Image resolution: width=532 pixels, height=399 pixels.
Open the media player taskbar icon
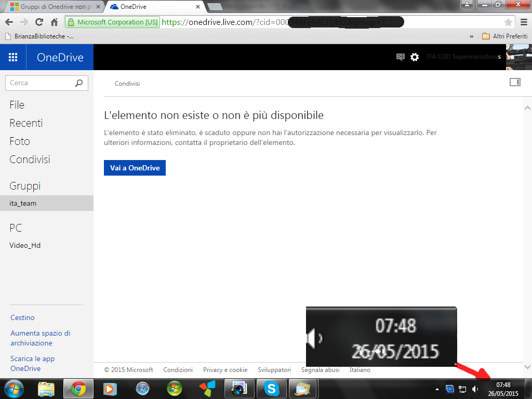[x=110, y=389]
